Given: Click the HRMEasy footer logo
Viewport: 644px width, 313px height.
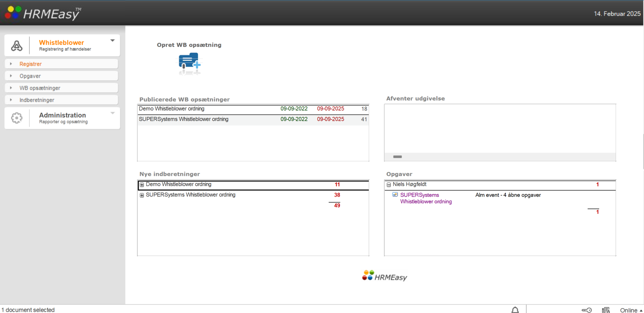Looking at the screenshot, I should (x=384, y=276).
